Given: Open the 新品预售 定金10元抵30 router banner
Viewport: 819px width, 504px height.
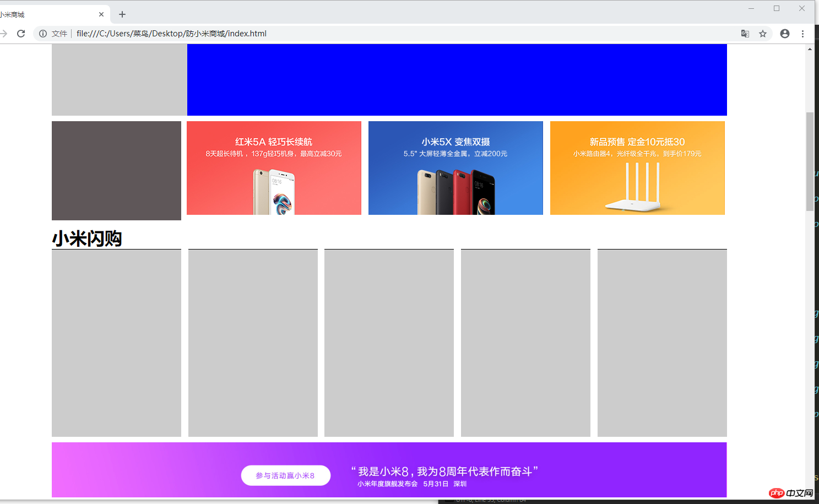Looking at the screenshot, I should pos(637,168).
